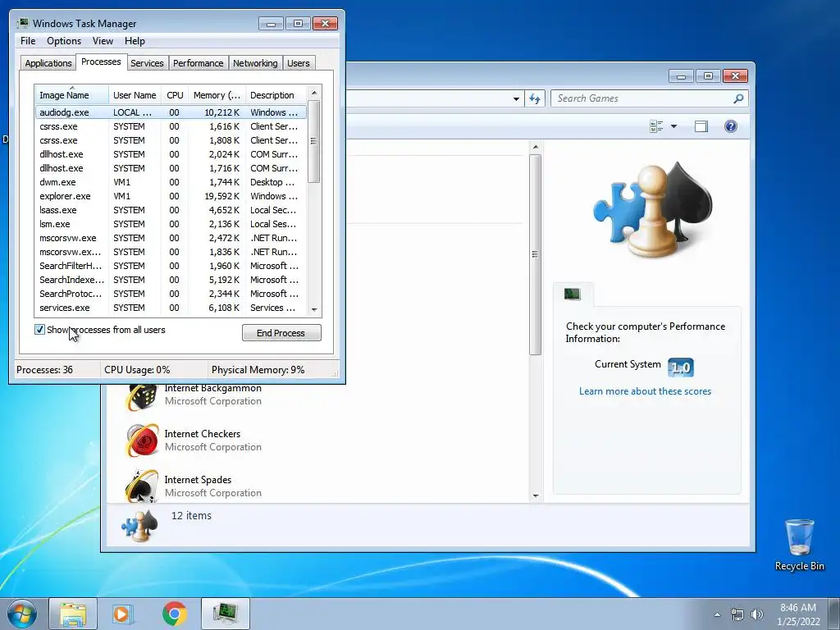Select the services.exe process row
840x630 pixels.
171,308
